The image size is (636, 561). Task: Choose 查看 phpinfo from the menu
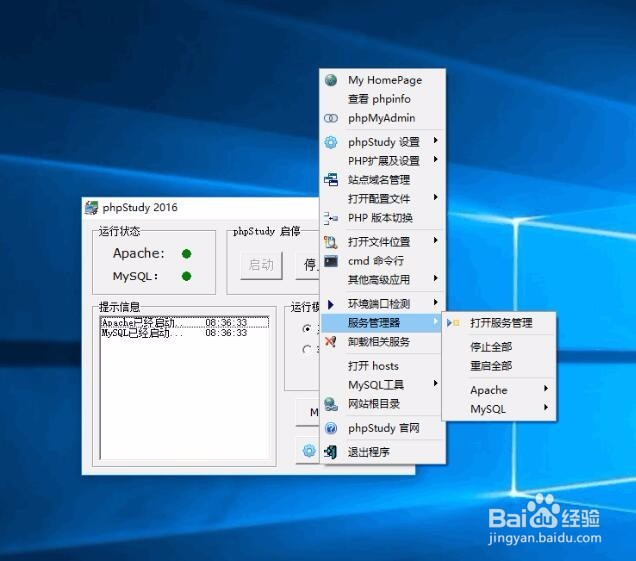[x=383, y=99]
